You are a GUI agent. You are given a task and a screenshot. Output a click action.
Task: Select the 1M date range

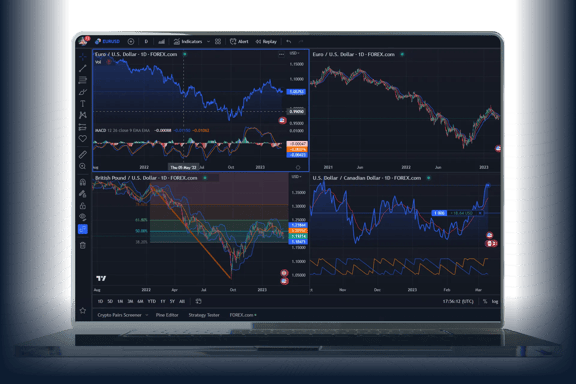coord(120,301)
